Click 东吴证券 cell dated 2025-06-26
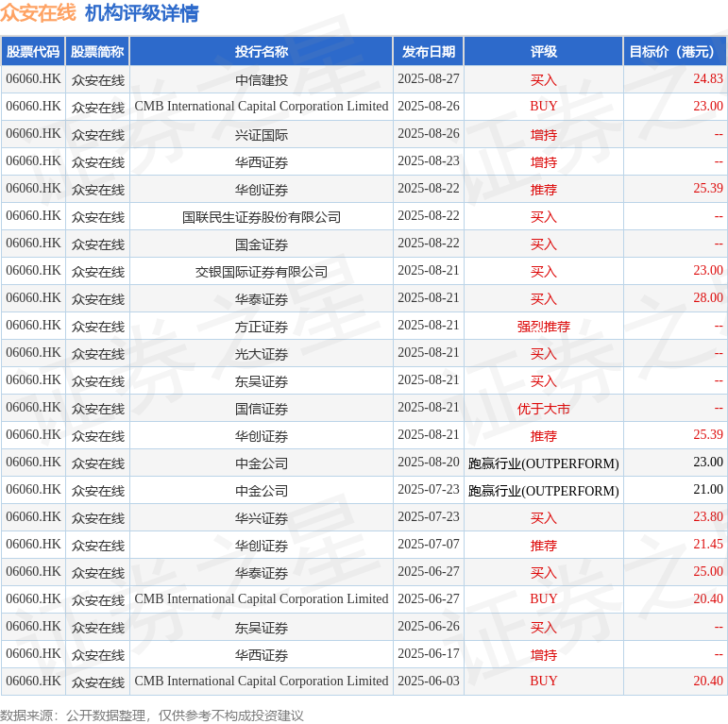The height and width of the screenshot is (724, 728). [262, 628]
